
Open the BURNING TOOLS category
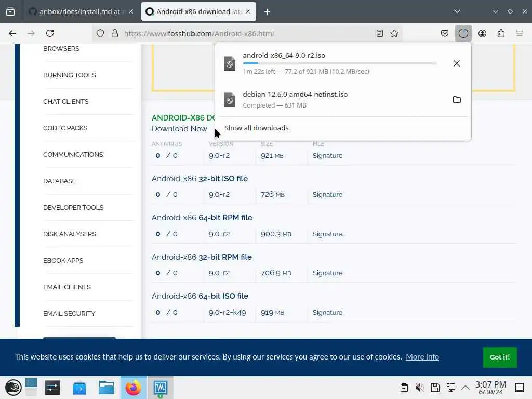69,75
